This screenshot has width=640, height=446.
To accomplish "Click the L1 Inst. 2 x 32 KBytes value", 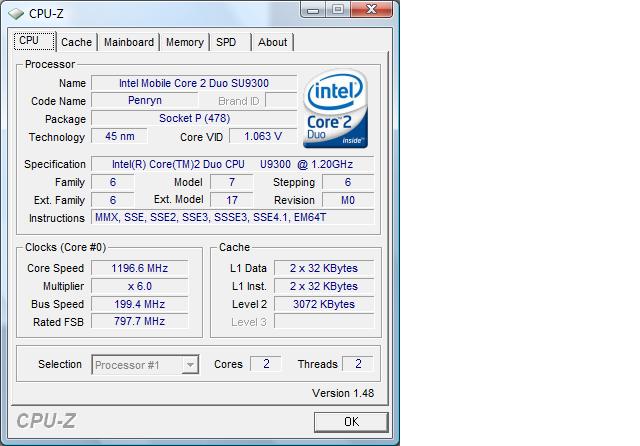I will click(x=324, y=286).
